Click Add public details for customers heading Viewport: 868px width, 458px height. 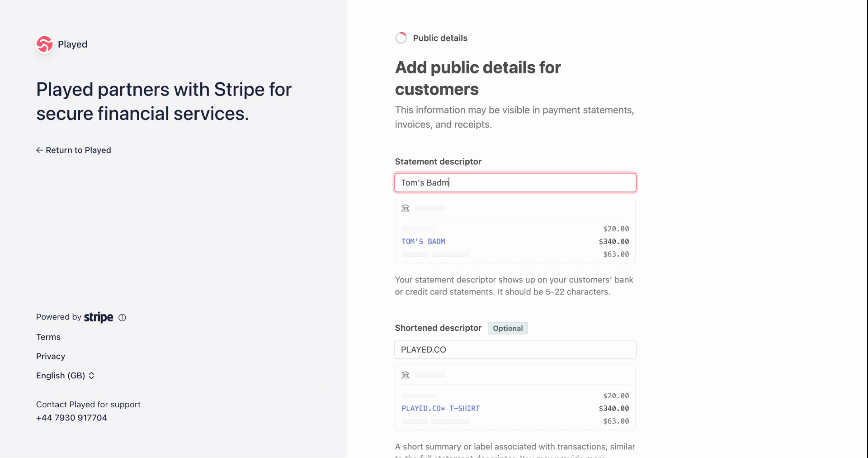coord(478,78)
